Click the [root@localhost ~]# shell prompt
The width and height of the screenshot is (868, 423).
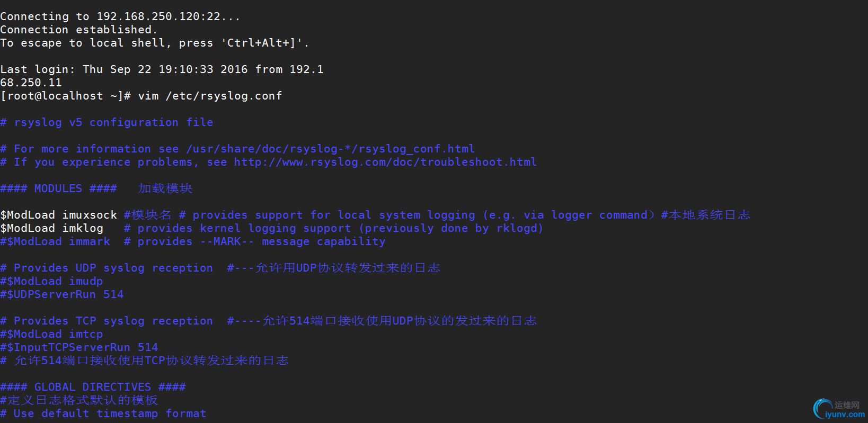pos(65,96)
